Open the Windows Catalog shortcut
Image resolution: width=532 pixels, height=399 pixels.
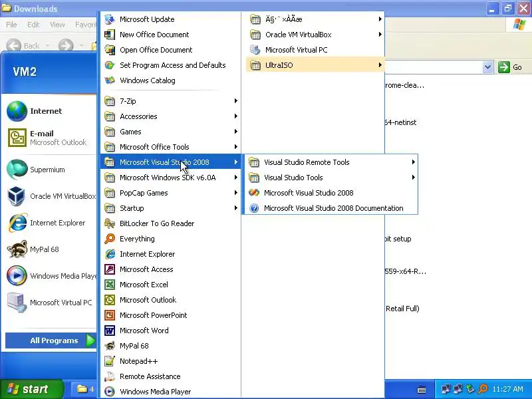coord(171,80)
